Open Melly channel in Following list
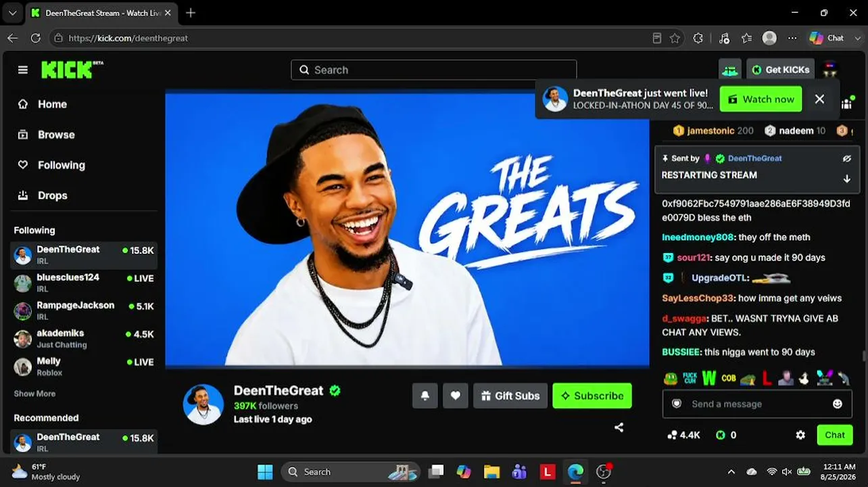868x487 pixels. (x=85, y=367)
